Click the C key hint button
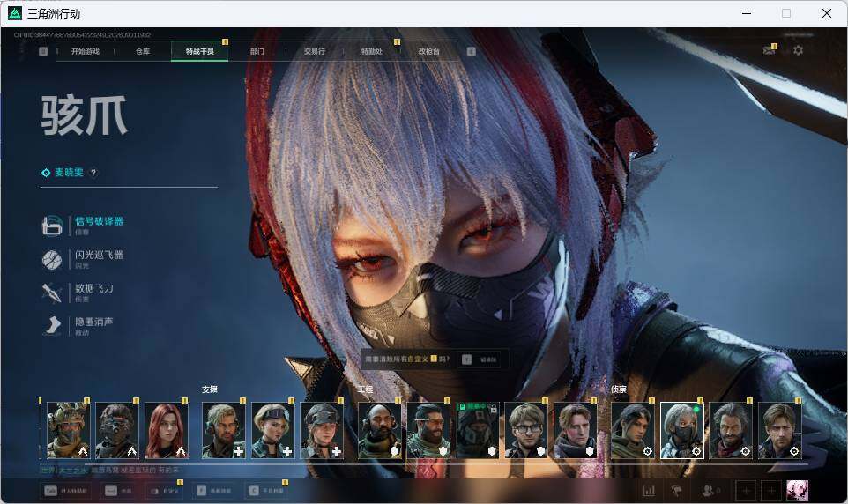The height and width of the screenshot is (504, 848). [266, 491]
